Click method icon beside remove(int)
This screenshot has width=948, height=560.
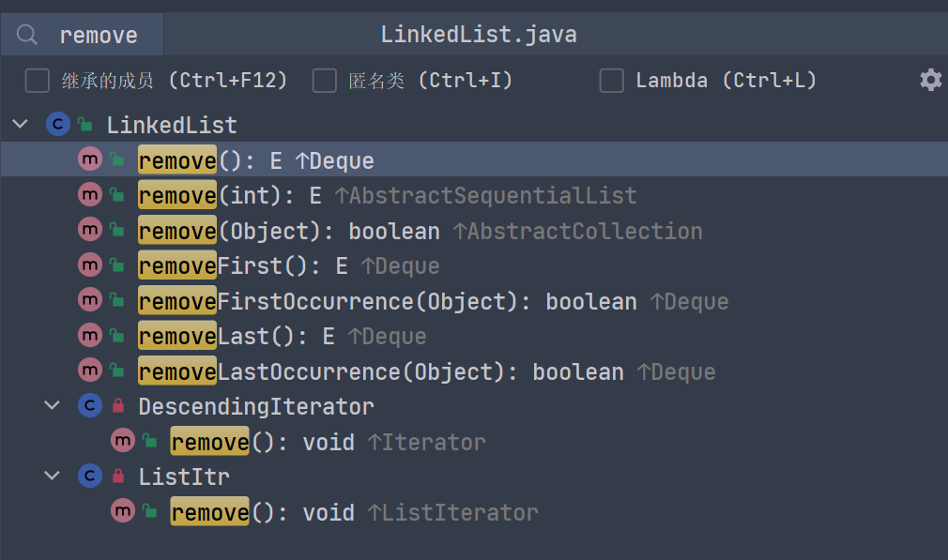pyautogui.click(x=89, y=195)
